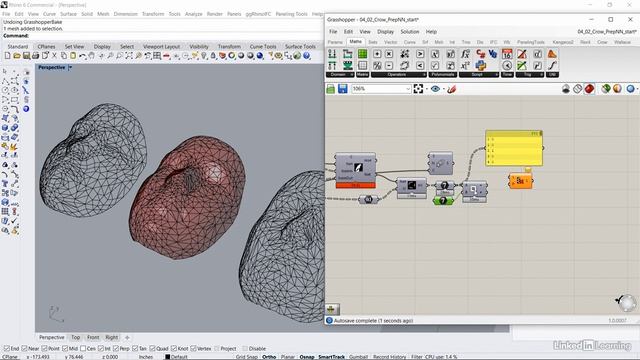Expand the Operators component group panel
Image resolution: width=640 pixels, height=360 pixels.
399,75
